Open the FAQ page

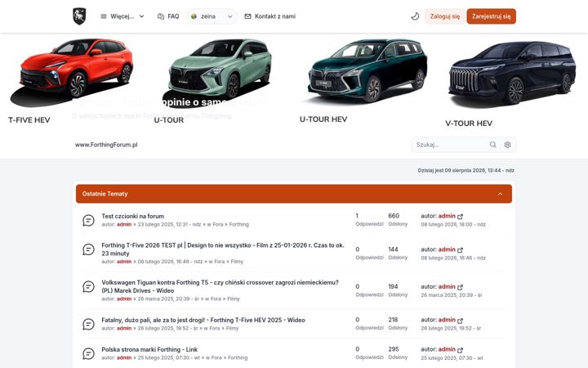tap(168, 16)
